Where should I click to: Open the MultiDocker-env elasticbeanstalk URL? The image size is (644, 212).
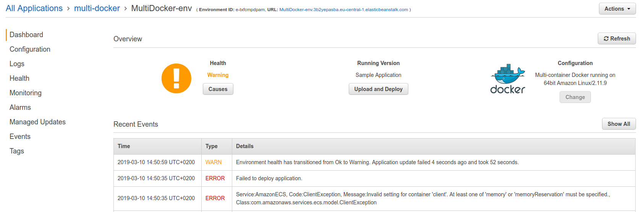(x=343, y=10)
